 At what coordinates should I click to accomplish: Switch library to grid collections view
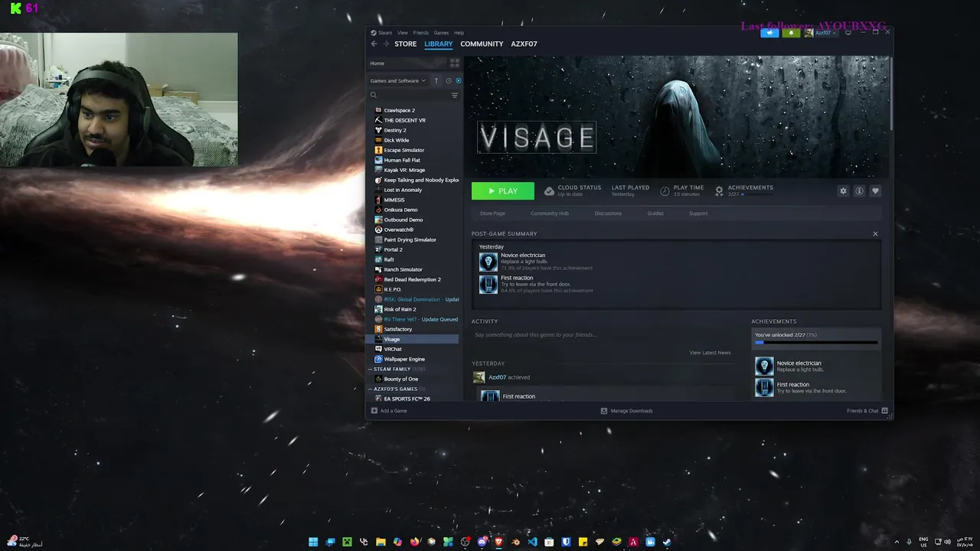tap(454, 64)
